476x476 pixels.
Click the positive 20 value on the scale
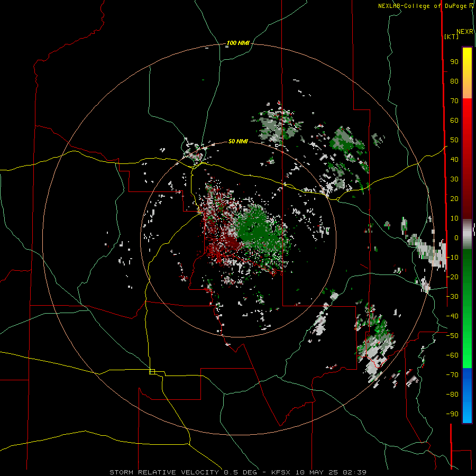pyautogui.click(x=454, y=199)
